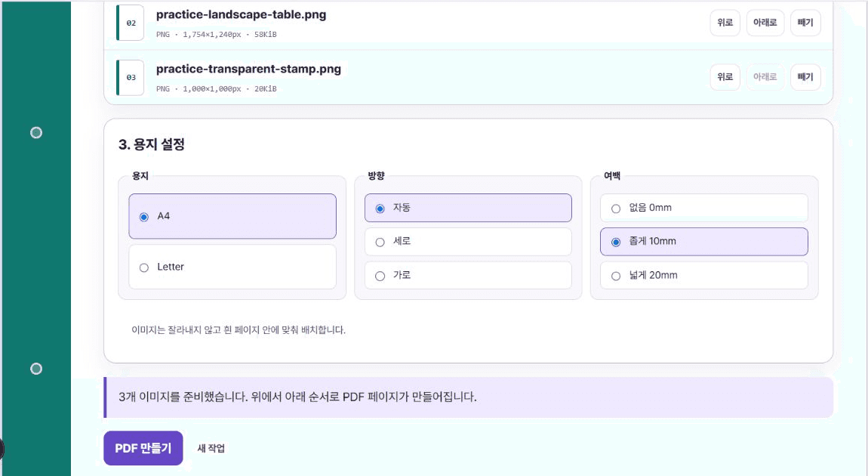The width and height of the screenshot is (868, 476).
Task: Click the 방향 group label
Action: (x=377, y=175)
